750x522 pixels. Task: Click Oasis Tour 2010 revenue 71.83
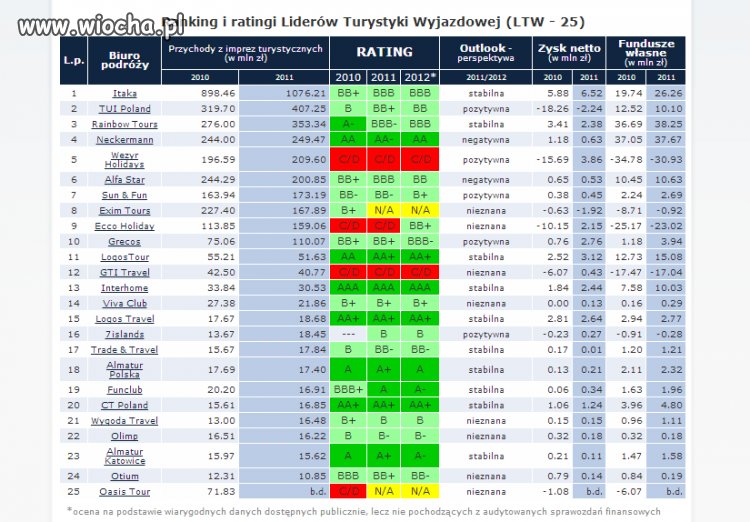click(x=221, y=491)
